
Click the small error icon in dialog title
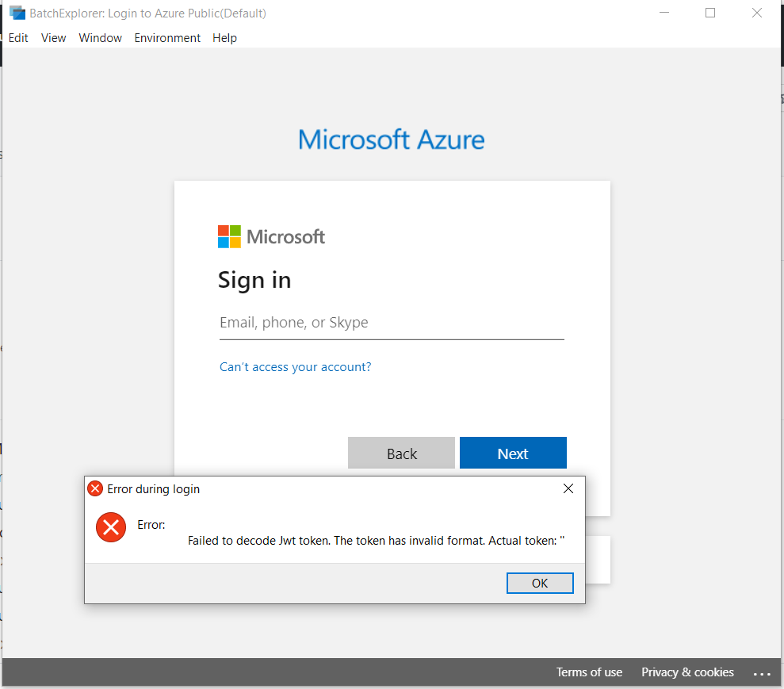click(95, 488)
